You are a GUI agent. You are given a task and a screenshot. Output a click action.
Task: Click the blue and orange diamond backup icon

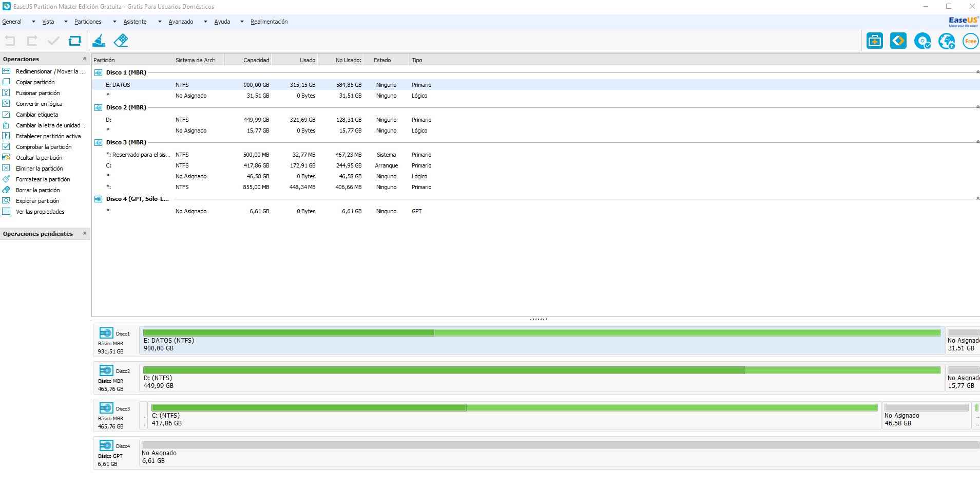[x=898, y=41]
